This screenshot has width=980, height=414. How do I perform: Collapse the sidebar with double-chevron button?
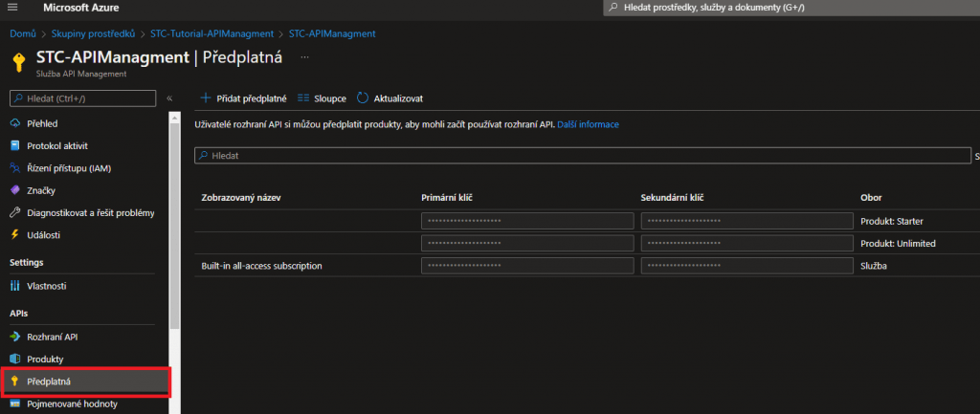(x=169, y=98)
